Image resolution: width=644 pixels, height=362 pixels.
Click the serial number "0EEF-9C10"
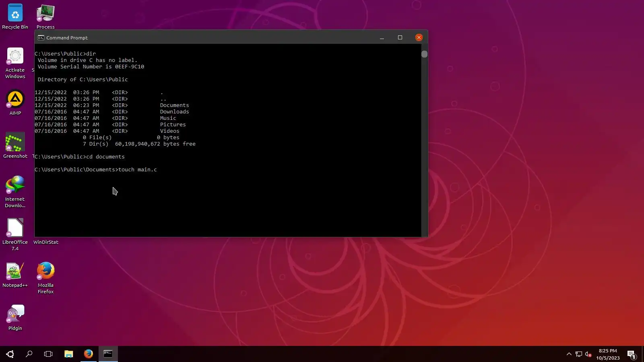(130, 67)
